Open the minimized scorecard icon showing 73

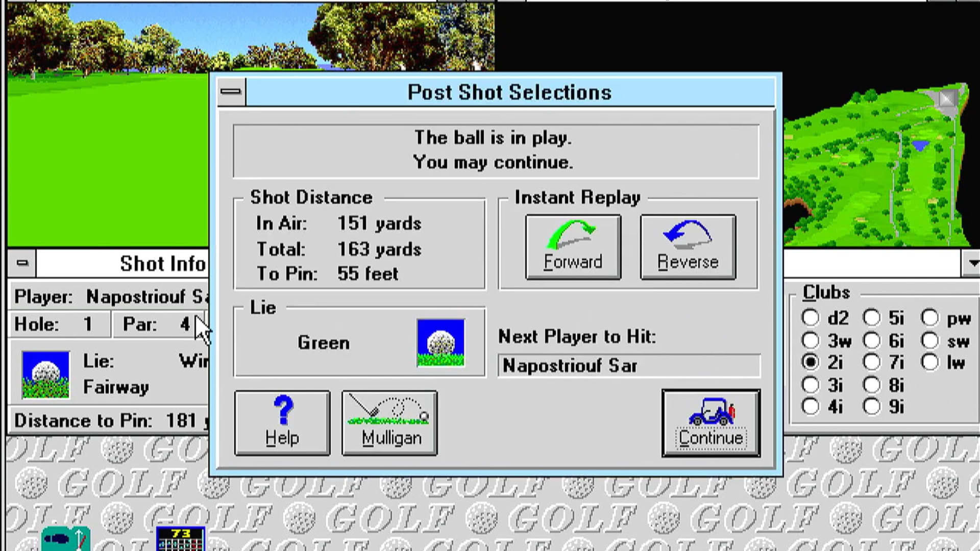pos(181,539)
